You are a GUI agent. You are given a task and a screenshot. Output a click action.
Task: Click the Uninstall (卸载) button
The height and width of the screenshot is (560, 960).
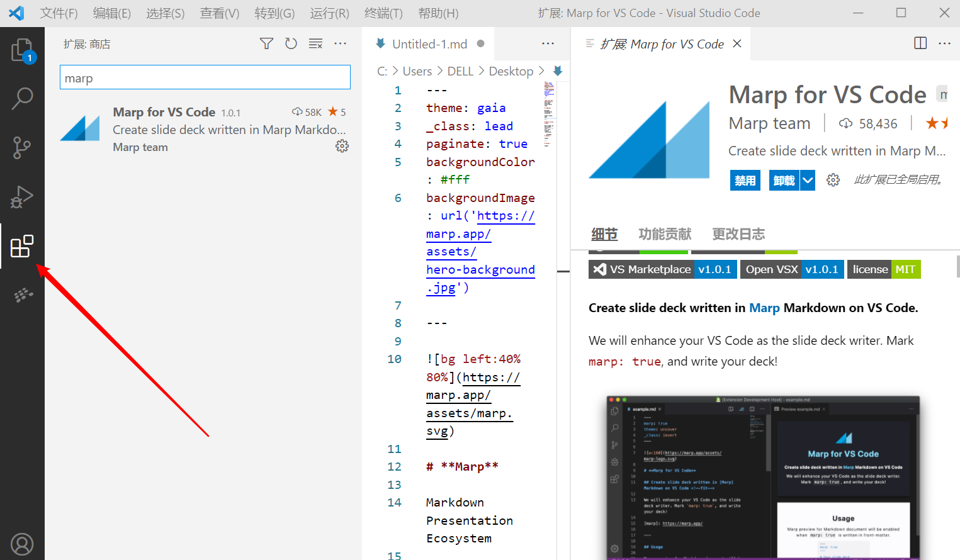click(x=784, y=181)
